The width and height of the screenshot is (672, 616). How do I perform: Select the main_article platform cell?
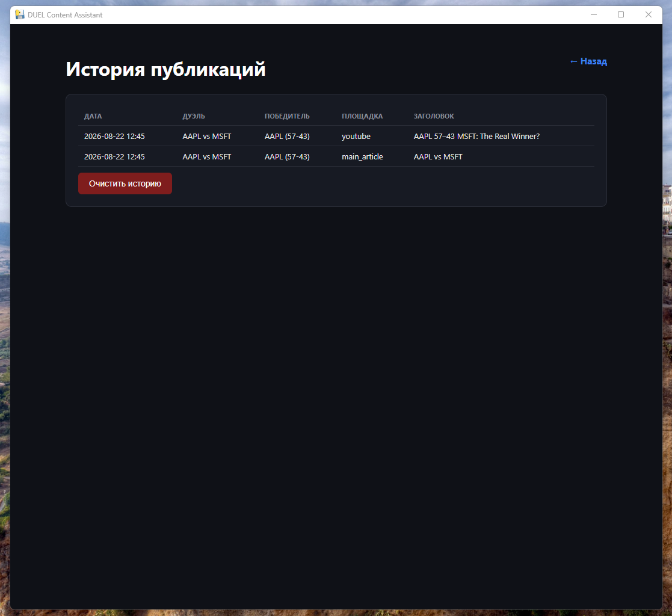pos(362,157)
